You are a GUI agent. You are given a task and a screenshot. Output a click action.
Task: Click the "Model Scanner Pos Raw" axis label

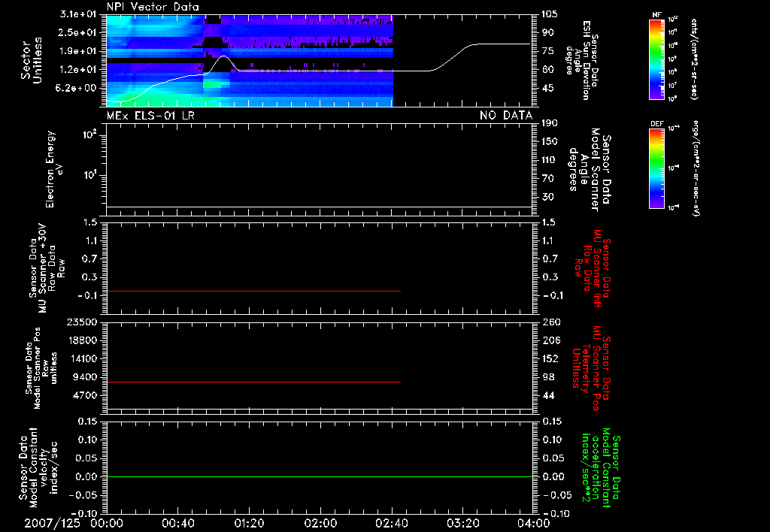(x=41, y=368)
